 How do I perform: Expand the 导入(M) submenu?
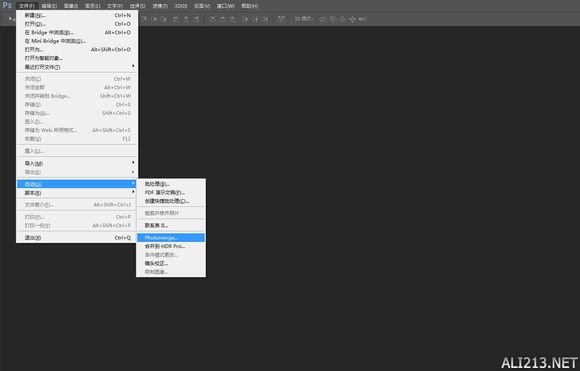pos(77,163)
